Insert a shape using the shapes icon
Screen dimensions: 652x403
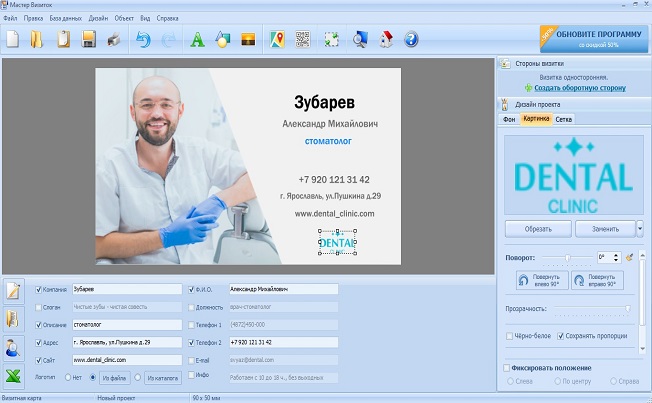pos(223,40)
